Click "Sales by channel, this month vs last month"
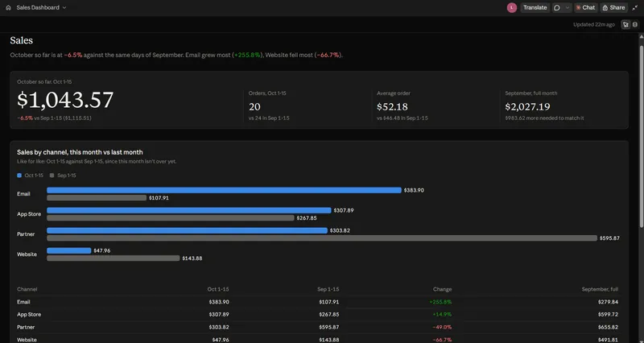The width and height of the screenshot is (644, 343). [80, 152]
